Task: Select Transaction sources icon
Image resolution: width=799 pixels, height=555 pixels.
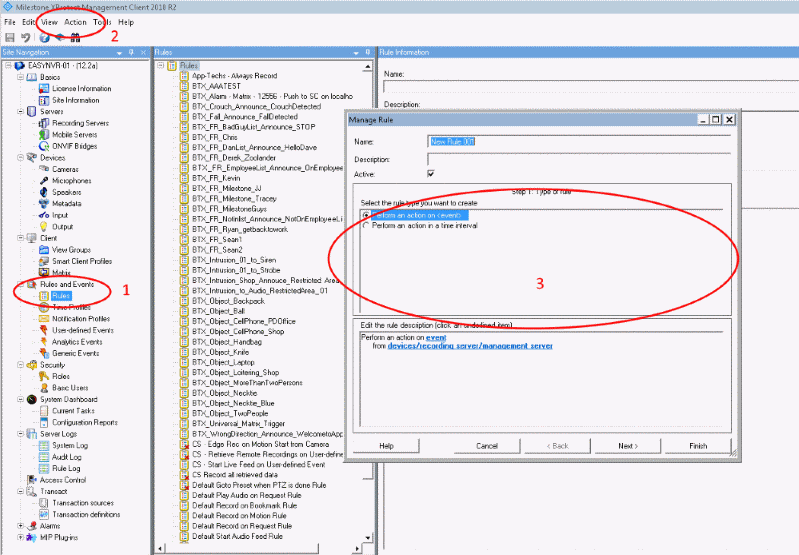Action: (44, 503)
